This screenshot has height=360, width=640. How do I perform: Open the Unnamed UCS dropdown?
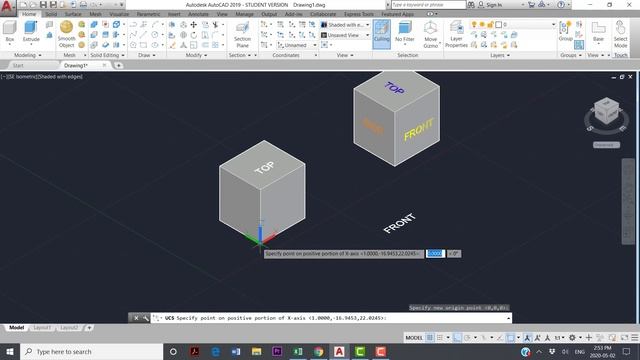pos(297,45)
